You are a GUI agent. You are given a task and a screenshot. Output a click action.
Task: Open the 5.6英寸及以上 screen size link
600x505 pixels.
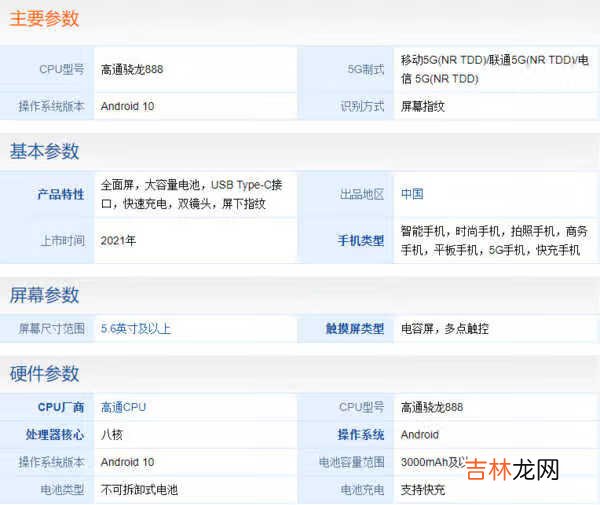pyautogui.click(x=136, y=328)
